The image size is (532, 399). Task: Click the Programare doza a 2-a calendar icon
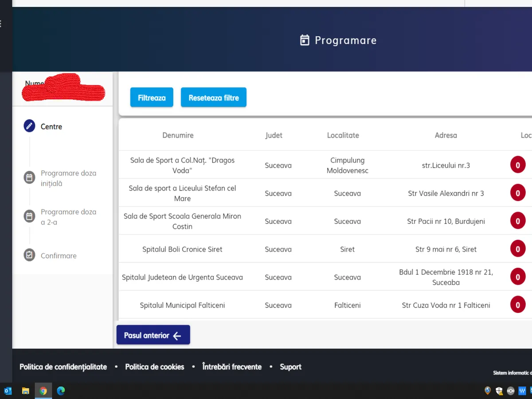pos(29,216)
